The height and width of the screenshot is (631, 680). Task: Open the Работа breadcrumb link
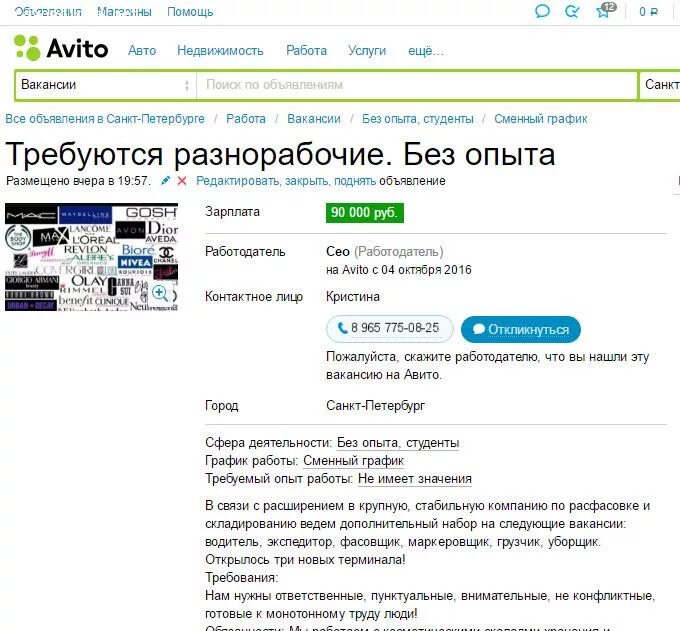(x=246, y=119)
